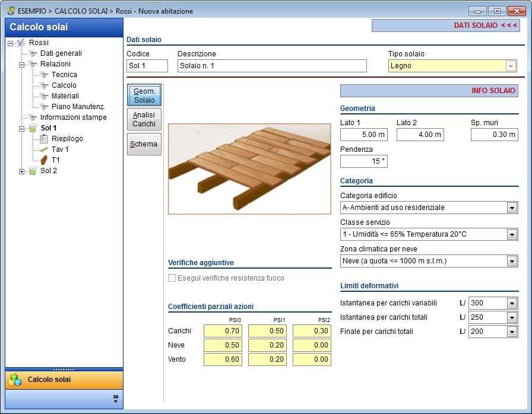
Task: Switch to the Analisi Carichi tab
Action: point(144,119)
